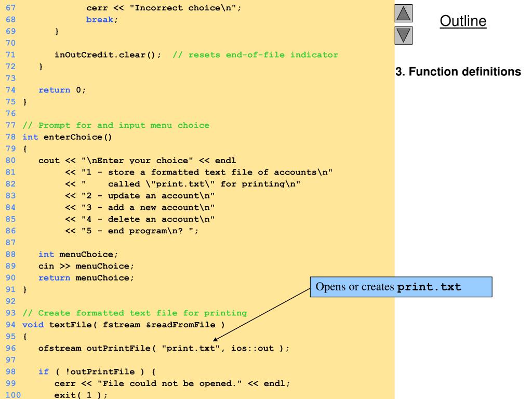
Task: Click the 'break;' keyword on line 68
Action: click(x=102, y=20)
